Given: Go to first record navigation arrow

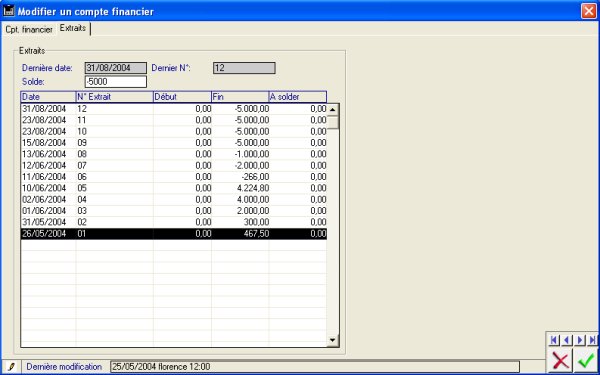Looking at the screenshot, I should [x=554, y=339].
